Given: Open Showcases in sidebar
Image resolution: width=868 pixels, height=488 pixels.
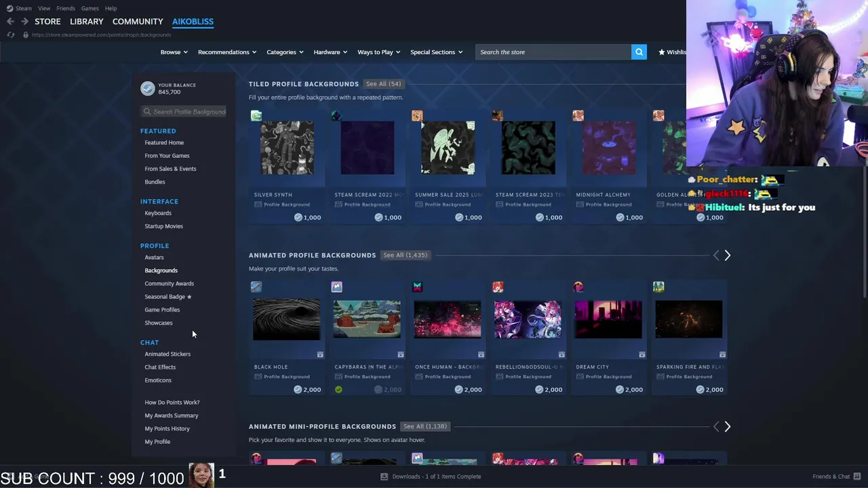Looking at the screenshot, I should (x=159, y=323).
